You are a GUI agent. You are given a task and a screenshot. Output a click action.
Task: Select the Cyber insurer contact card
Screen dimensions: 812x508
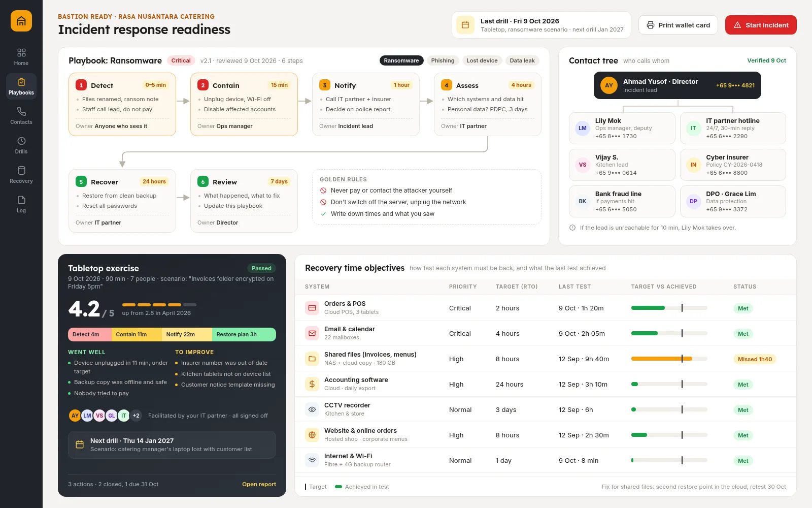tap(733, 165)
